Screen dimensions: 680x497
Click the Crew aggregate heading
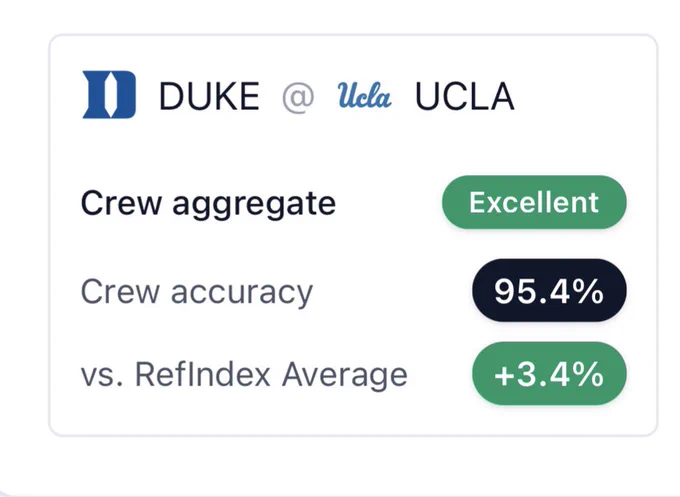[x=208, y=204]
